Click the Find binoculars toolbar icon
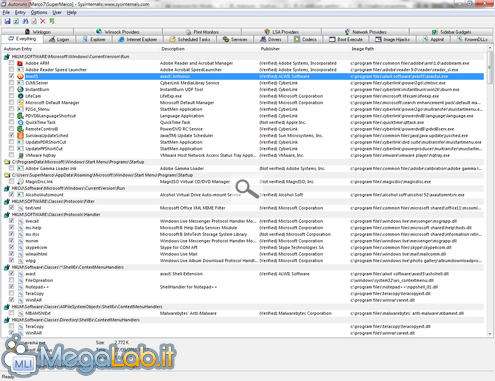Image resolution: width=495 pixels, height=381 pixels. (x=25, y=21)
